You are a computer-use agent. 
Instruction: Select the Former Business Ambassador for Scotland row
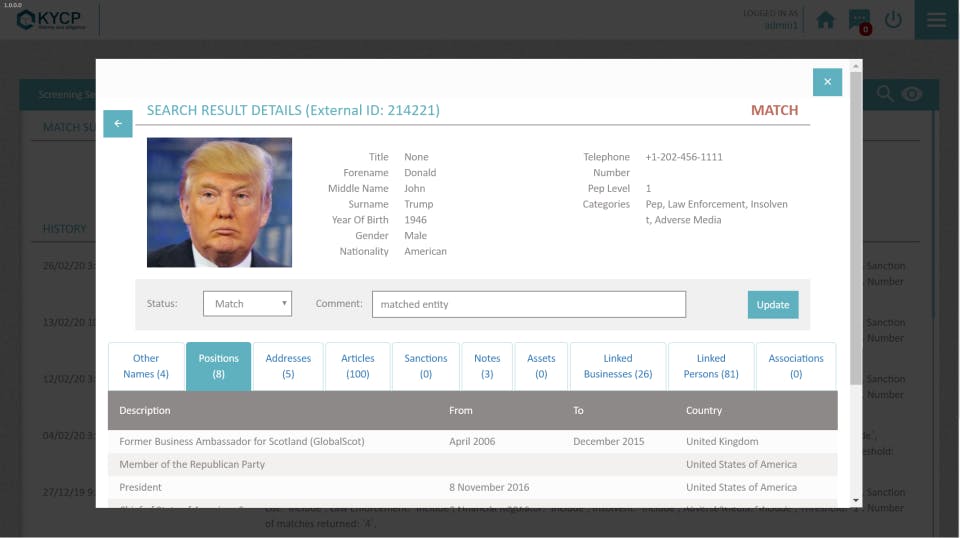473,441
